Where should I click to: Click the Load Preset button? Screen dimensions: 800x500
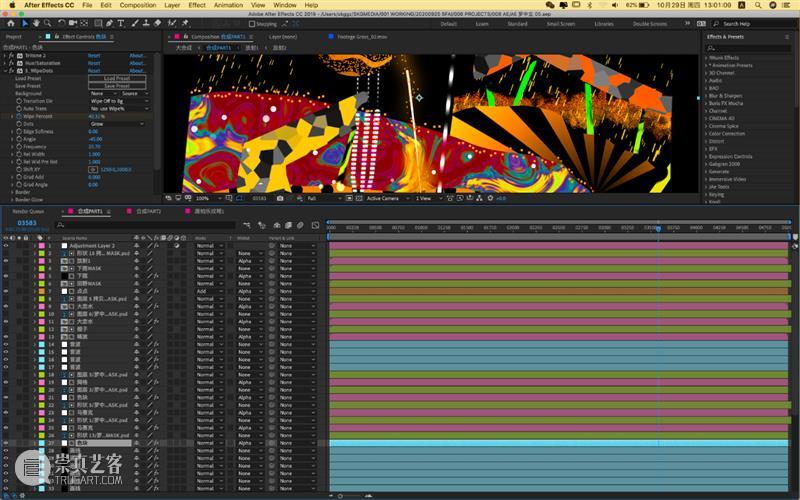click(117, 78)
